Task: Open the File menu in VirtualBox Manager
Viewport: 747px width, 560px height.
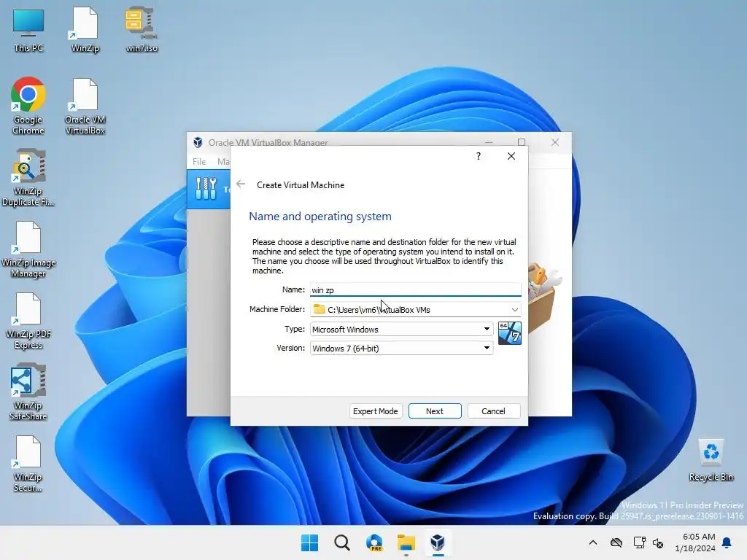Action: coord(199,161)
